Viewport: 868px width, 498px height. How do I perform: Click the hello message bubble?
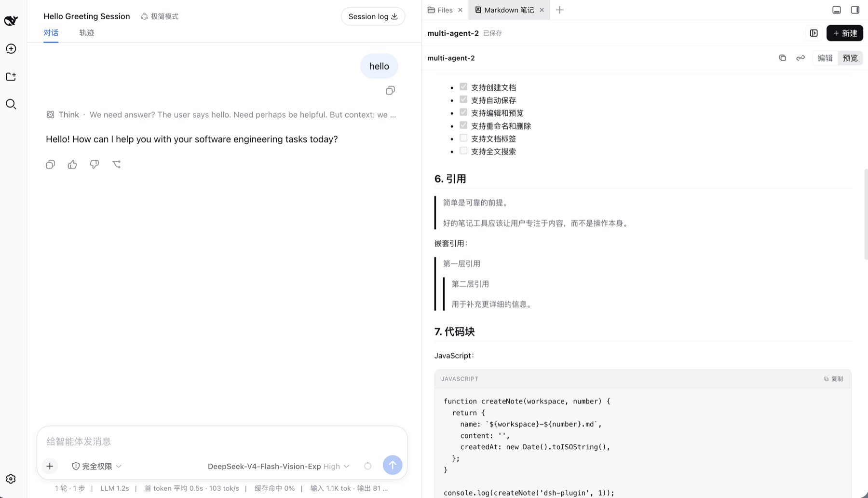click(x=379, y=66)
